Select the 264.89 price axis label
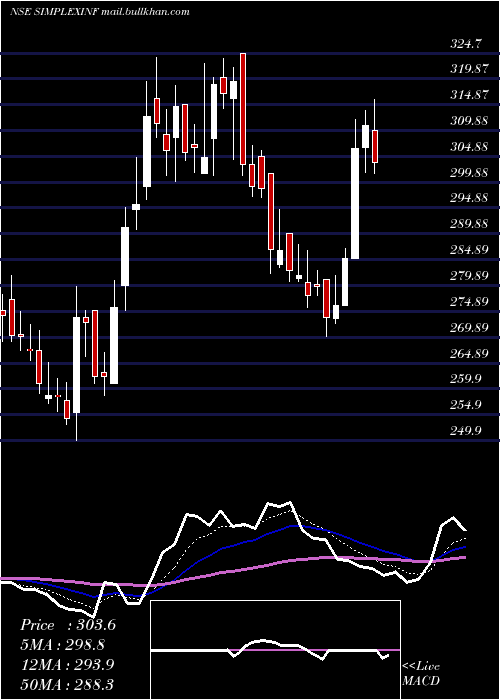 [x=469, y=353]
